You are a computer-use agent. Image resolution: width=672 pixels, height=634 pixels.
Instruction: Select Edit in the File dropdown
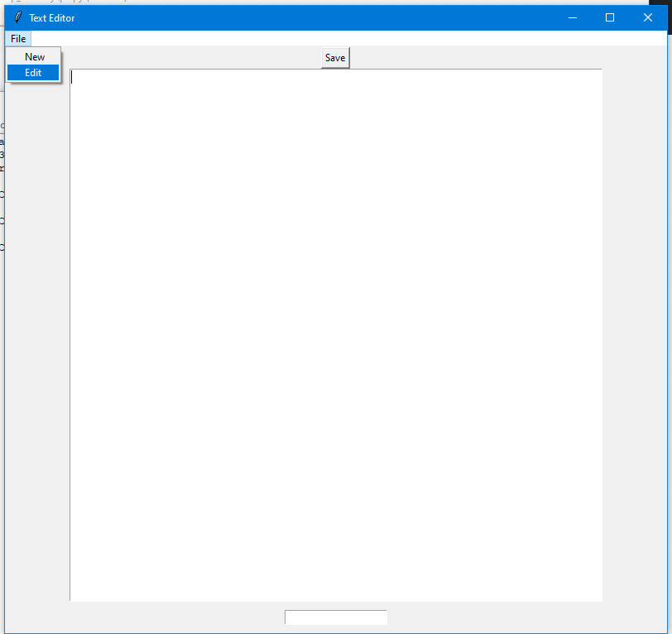click(33, 73)
